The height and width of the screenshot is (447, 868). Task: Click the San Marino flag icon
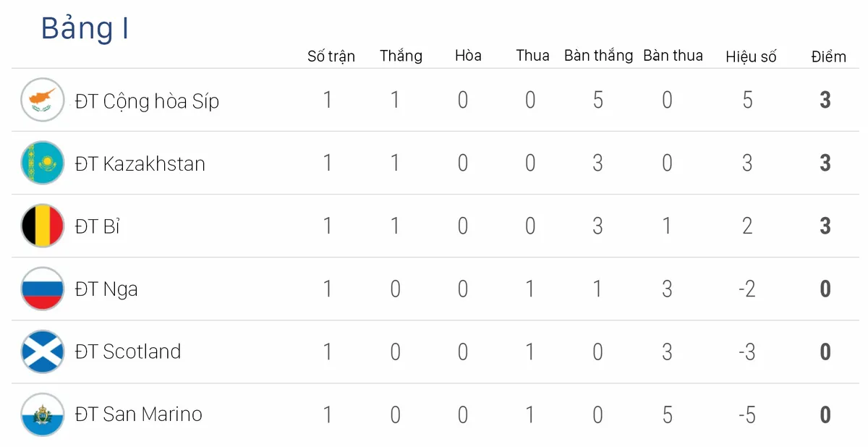pos(43,414)
